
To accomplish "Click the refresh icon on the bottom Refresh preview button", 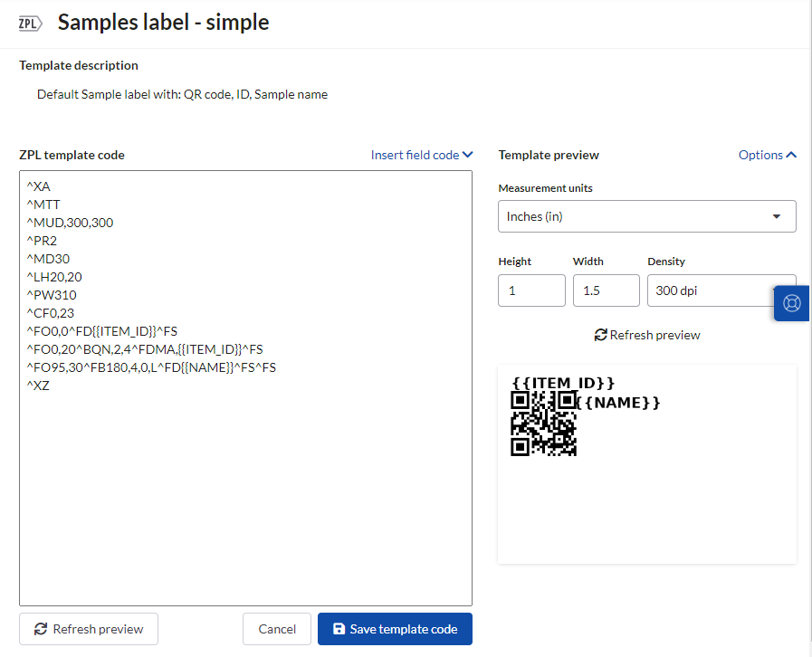I will (39, 629).
